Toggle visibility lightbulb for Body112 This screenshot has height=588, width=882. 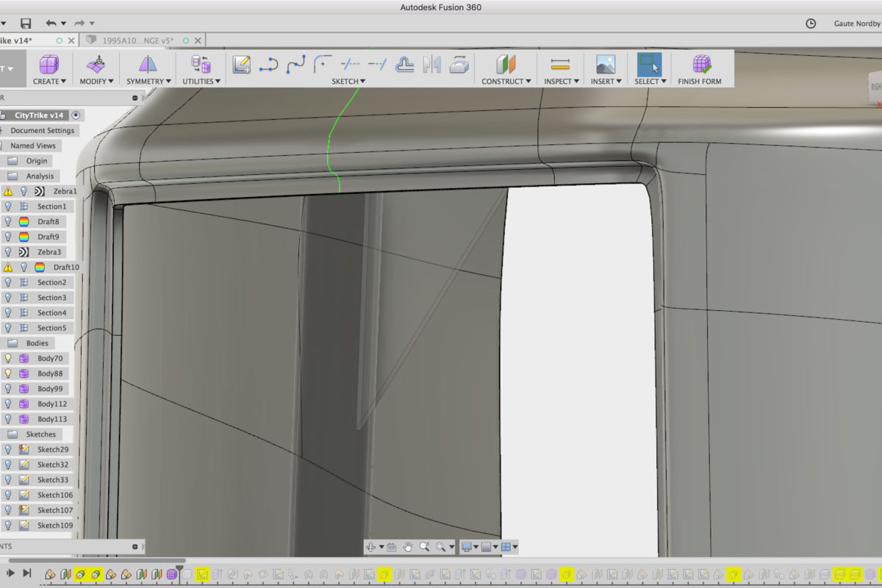tap(8, 404)
